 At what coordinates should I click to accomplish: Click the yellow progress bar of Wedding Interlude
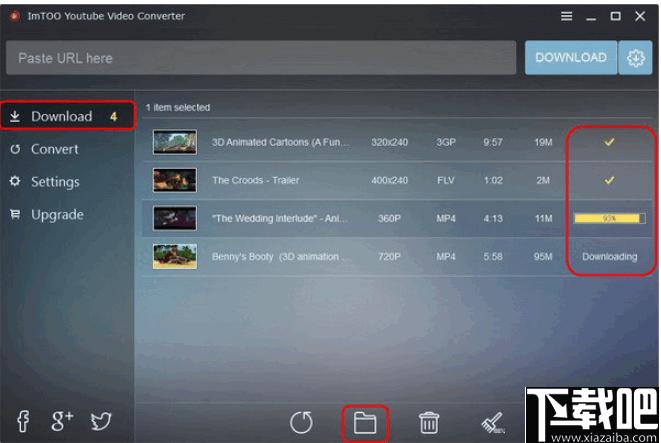(610, 218)
